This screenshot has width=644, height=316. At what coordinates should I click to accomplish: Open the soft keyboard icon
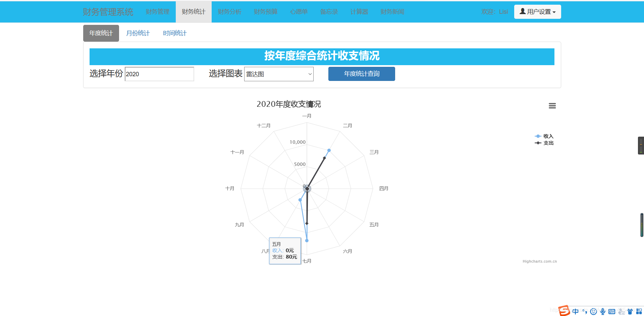[612, 311]
